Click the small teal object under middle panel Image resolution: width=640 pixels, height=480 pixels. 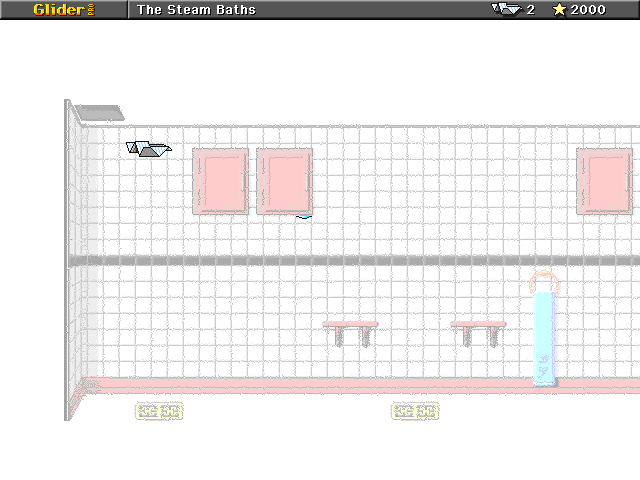304,216
